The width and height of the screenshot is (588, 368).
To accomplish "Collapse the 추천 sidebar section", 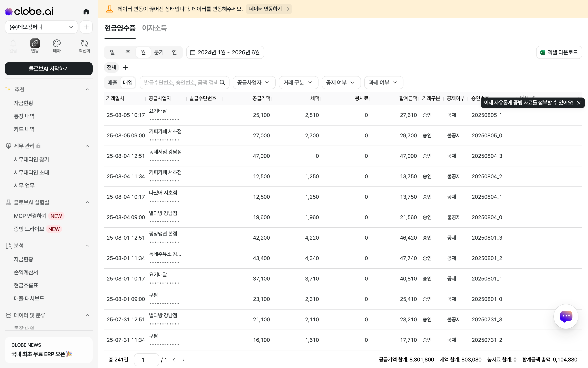I will pyautogui.click(x=87, y=90).
